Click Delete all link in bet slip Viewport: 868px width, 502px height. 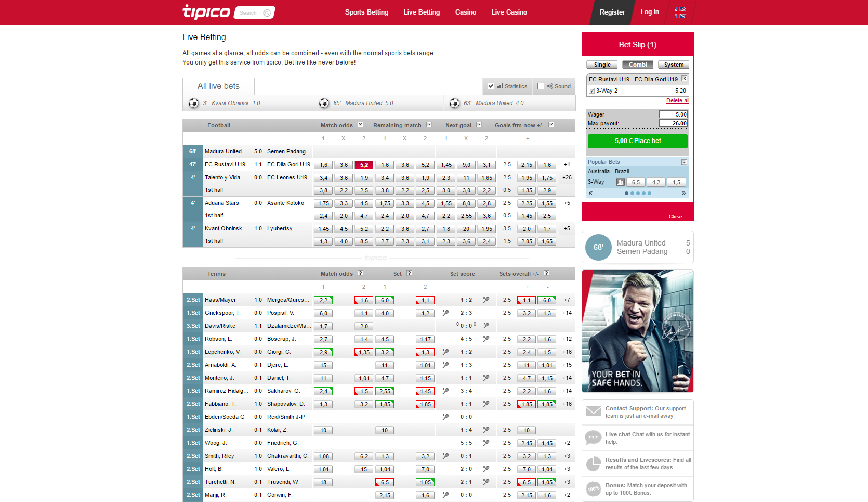[677, 101]
